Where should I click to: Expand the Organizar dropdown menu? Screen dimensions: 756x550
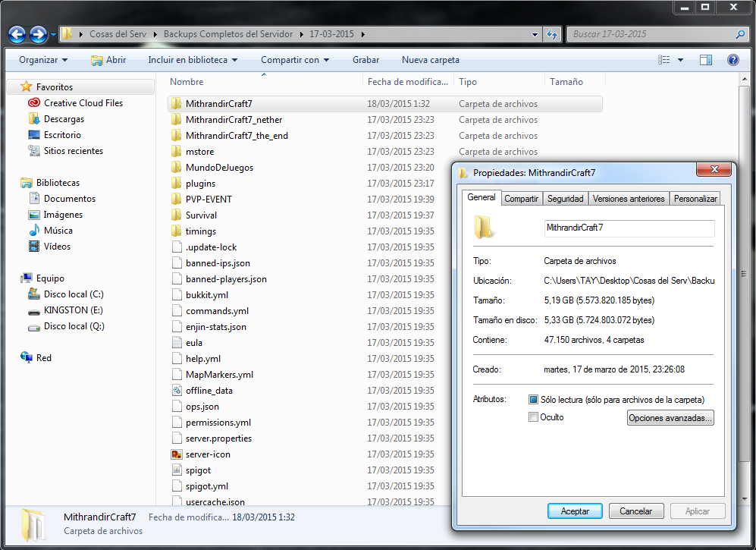43,60
